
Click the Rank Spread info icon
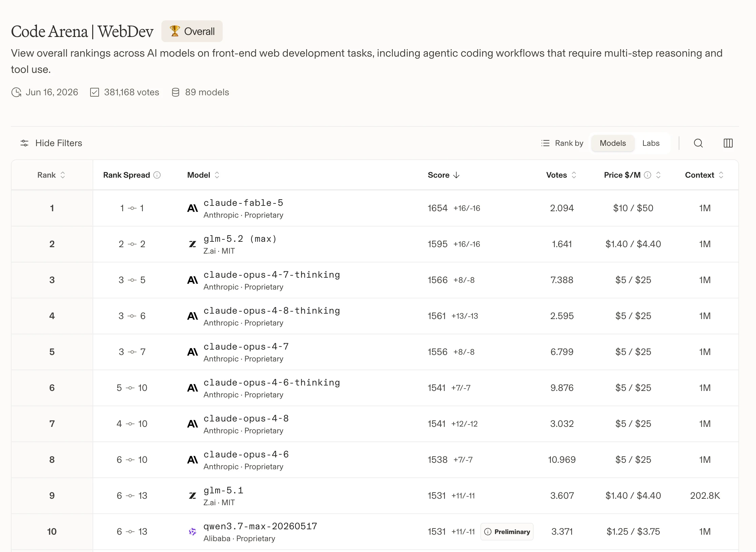click(x=157, y=175)
